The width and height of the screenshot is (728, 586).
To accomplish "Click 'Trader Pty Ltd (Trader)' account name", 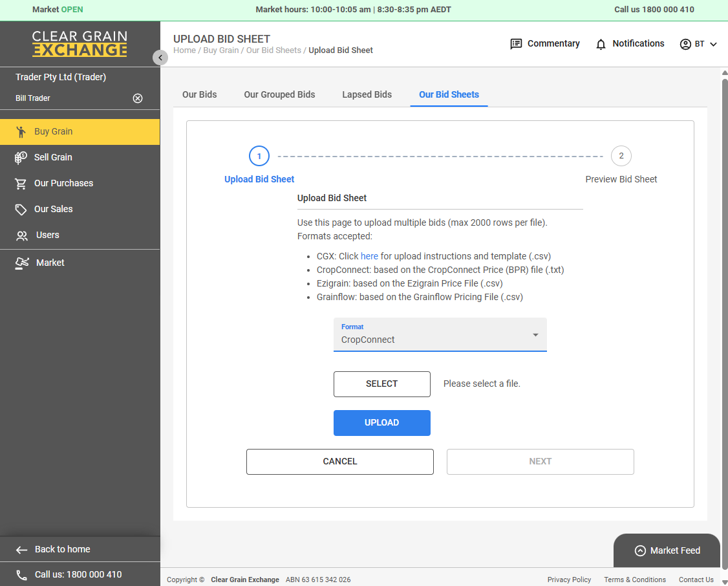I will pyautogui.click(x=61, y=77).
